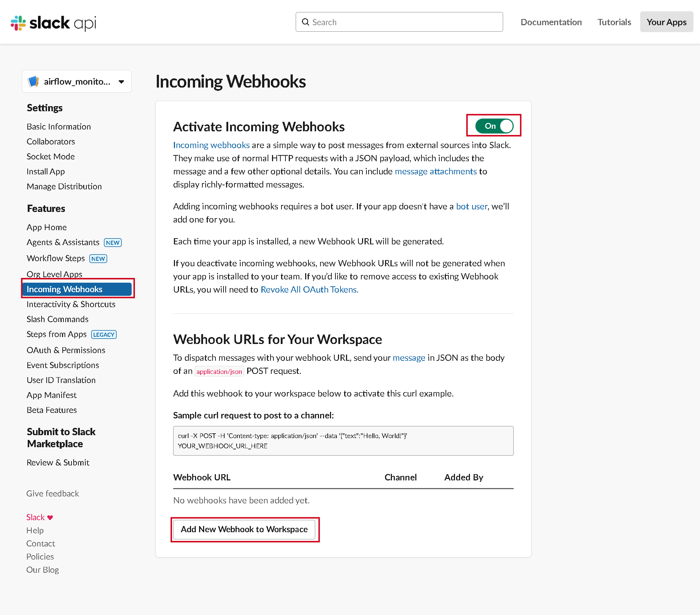Click the NEW badge next to Workflow Steps
The width and height of the screenshot is (700, 615).
[98, 259]
